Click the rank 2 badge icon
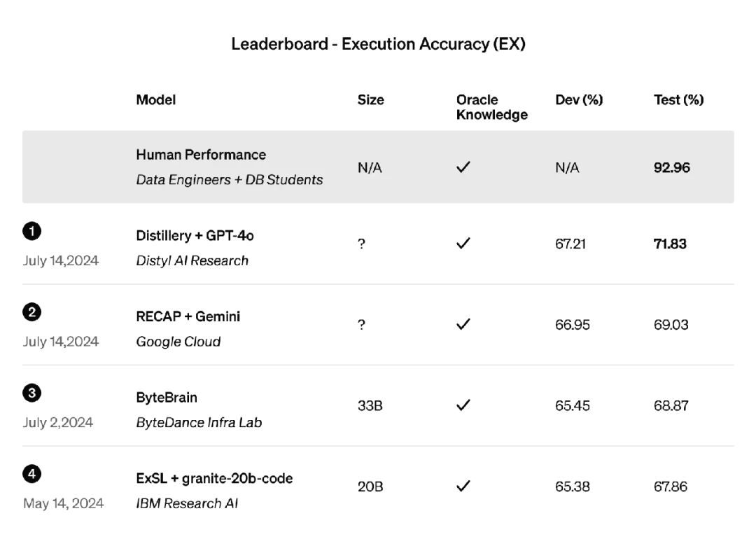Image resolution: width=756 pixels, height=560 pixels. click(x=32, y=312)
